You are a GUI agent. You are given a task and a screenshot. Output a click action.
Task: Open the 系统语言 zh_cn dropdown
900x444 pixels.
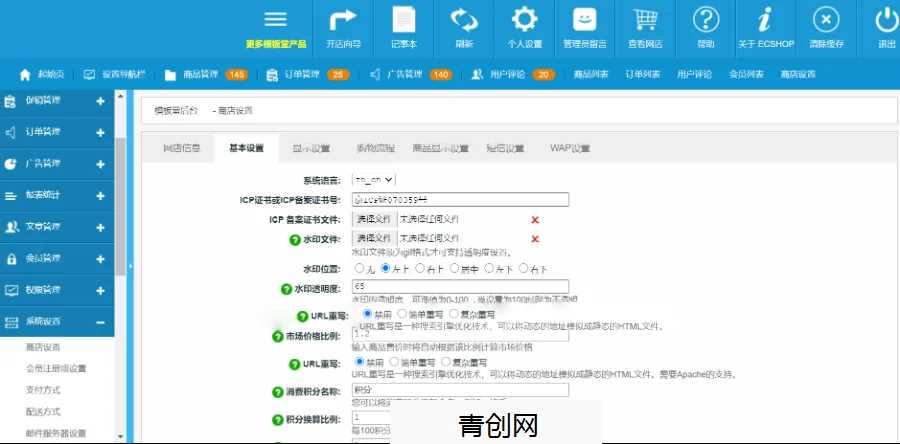point(374,180)
